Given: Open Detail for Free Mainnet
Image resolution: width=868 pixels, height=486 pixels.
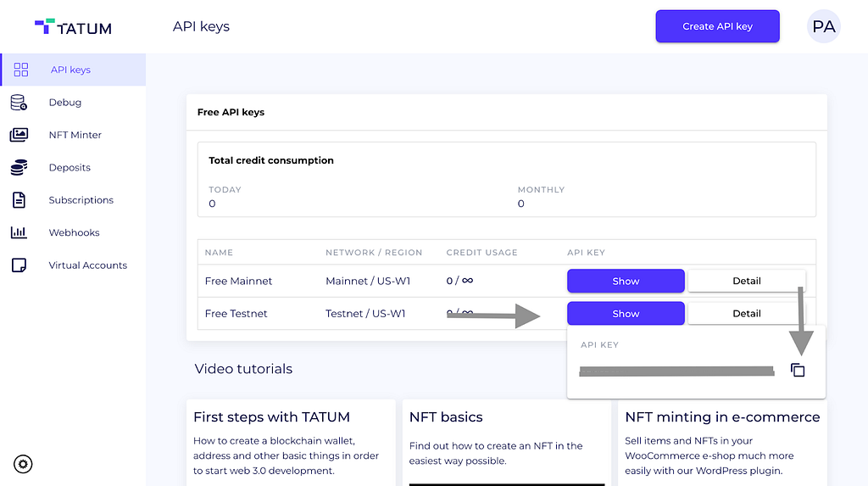Looking at the screenshot, I should tap(746, 281).
